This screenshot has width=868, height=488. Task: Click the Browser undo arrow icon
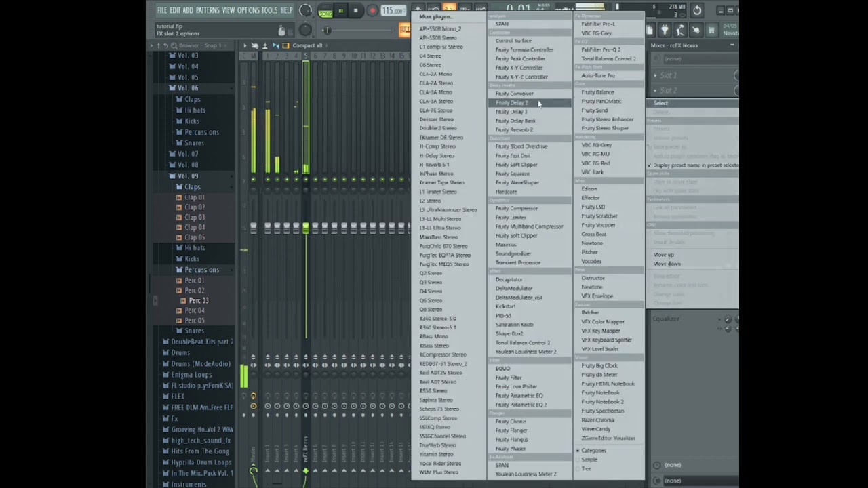pyautogui.click(x=165, y=45)
